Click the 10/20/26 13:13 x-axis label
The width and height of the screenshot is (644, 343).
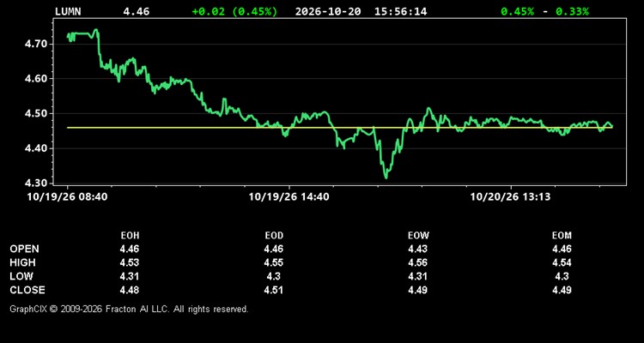pos(510,197)
